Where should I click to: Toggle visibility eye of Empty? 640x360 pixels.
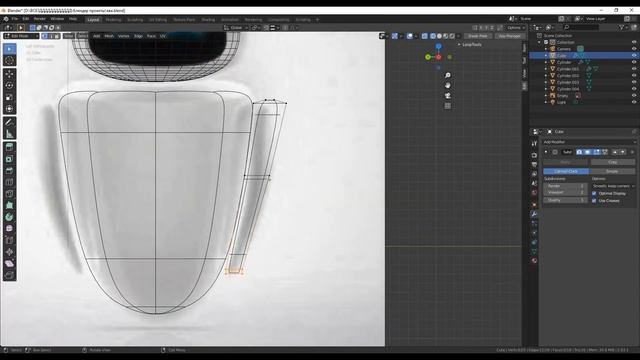634,96
